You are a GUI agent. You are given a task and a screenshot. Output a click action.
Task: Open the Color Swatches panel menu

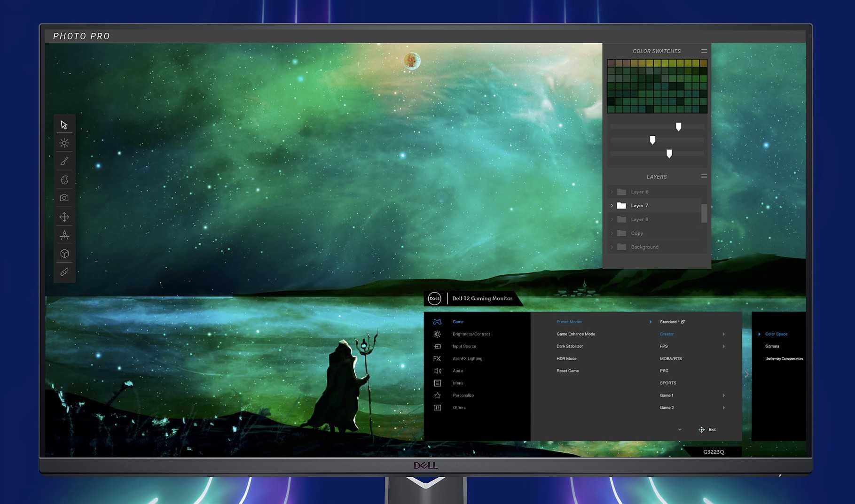pyautogui.click(x=704, y=51)
